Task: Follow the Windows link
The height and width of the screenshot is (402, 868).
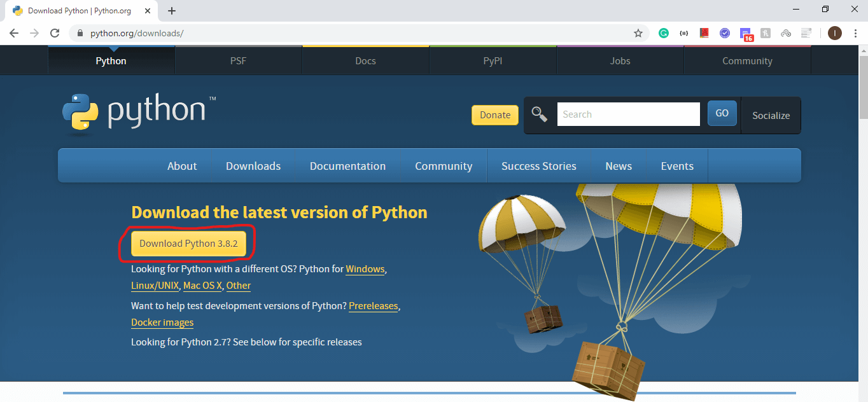Action: pyautogui.click(x=365, y=269)
